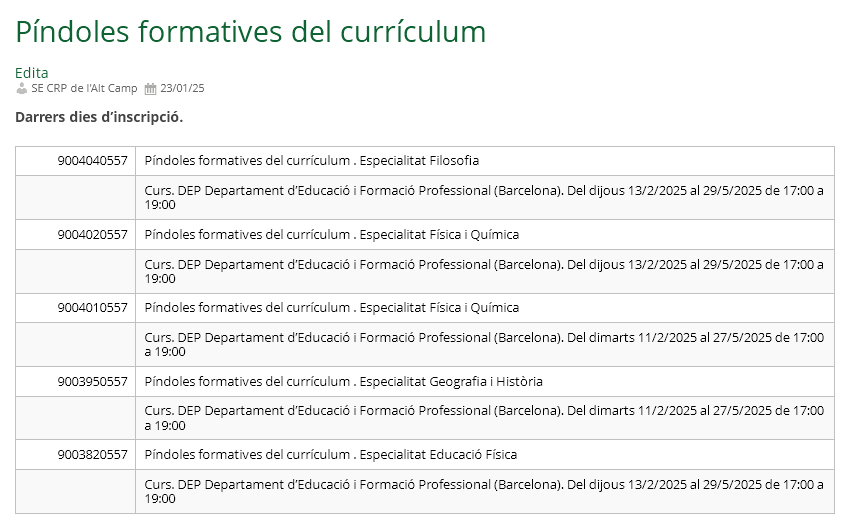
Task: Click the Darrers dies d'inscripció text
Action: tap(99, 117)
